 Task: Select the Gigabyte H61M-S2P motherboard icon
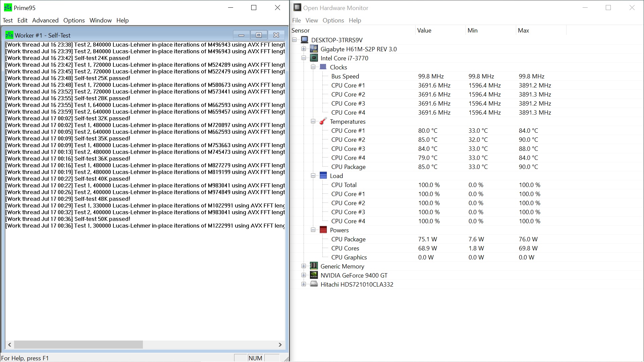[314, 49]
